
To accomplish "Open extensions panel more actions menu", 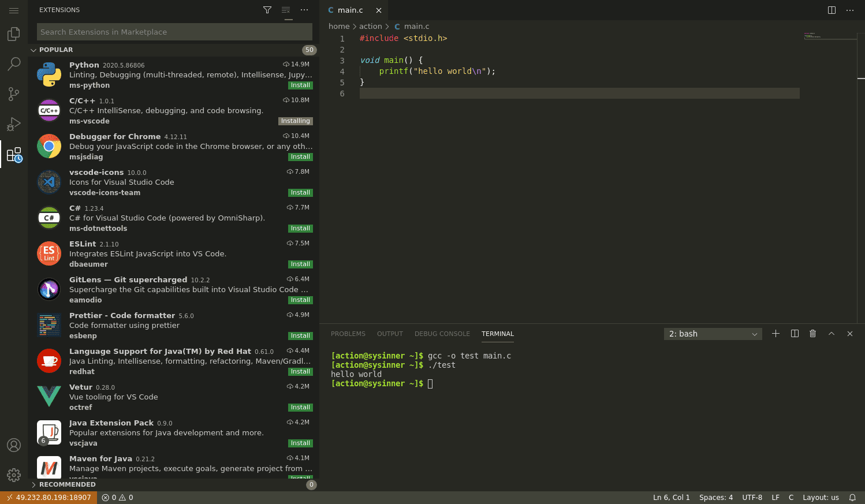I will pyautogui.click(x=304, y=10).
